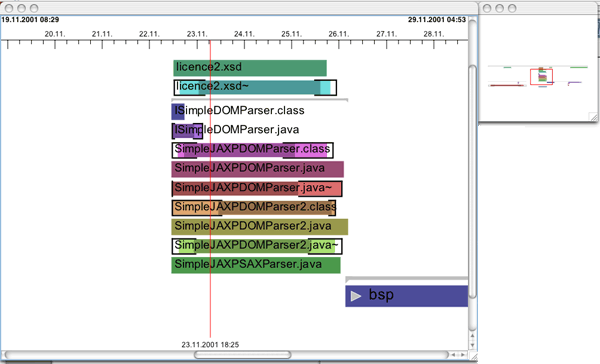This screenshot has height=364, width=600.
Task: Select SimpleJAXPSAXParser.java bar
Action: [x=256, y=265]
